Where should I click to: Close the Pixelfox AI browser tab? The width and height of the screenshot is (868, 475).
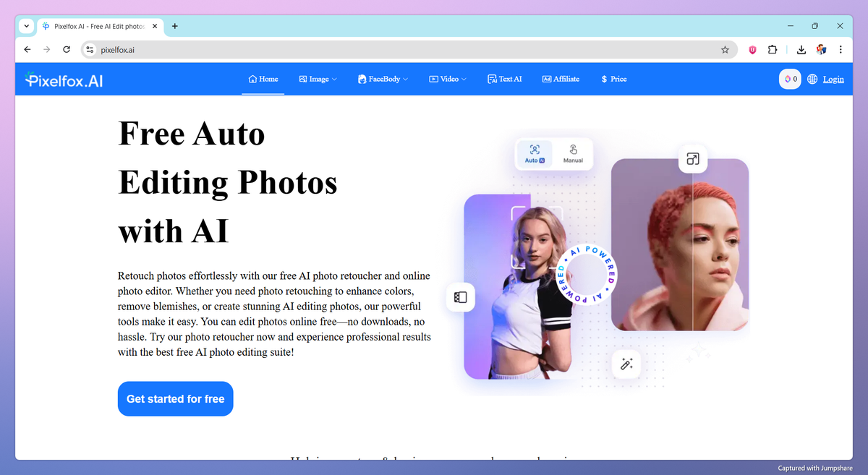(155, 26)
